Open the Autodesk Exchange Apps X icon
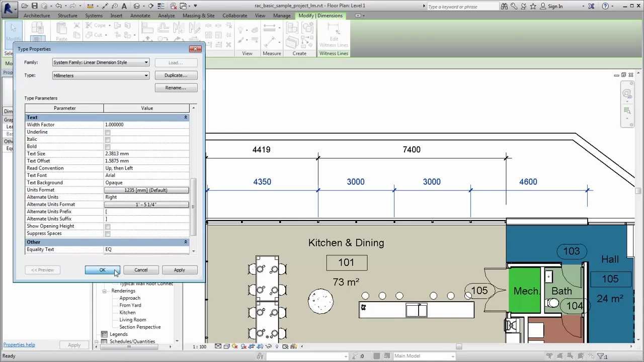644x362 pixels. 591,6
